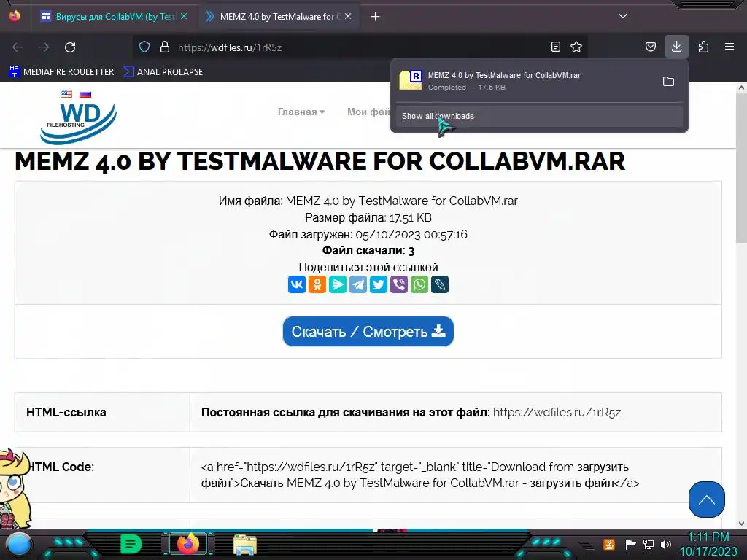This screenshot has height=560, width=747.
Task: Click the HTML Code snippet text
Action: pos(420,475)
